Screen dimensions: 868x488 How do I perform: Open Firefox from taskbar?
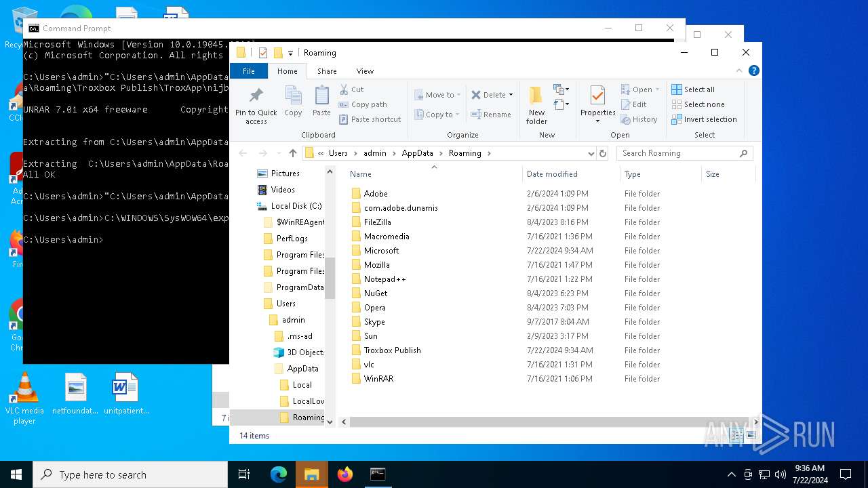coord(344,474)
